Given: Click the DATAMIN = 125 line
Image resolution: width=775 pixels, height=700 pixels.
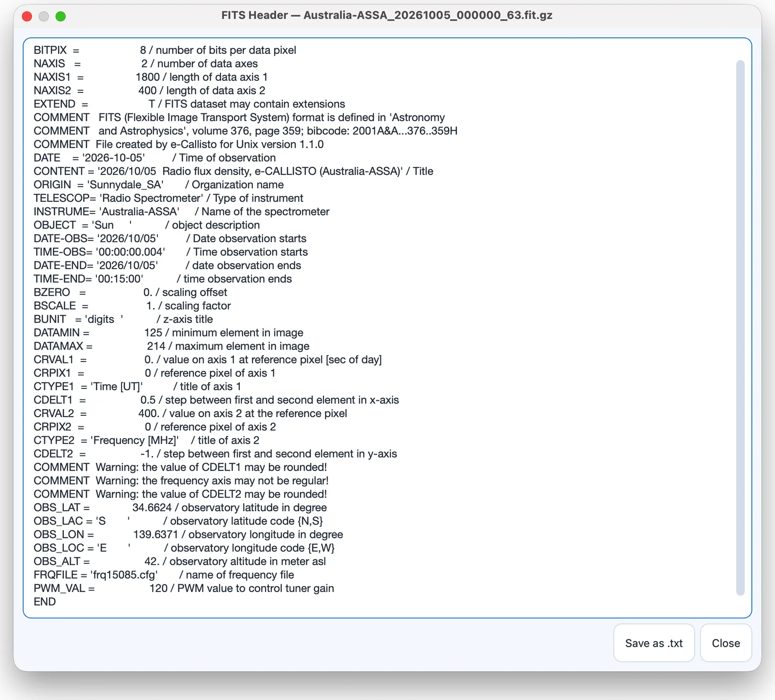Looking at the screenshot, I should click(x=168, y=333).
